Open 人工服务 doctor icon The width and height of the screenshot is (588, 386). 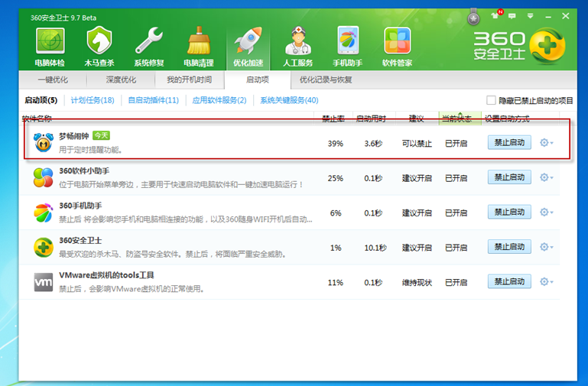coord(297,47)
